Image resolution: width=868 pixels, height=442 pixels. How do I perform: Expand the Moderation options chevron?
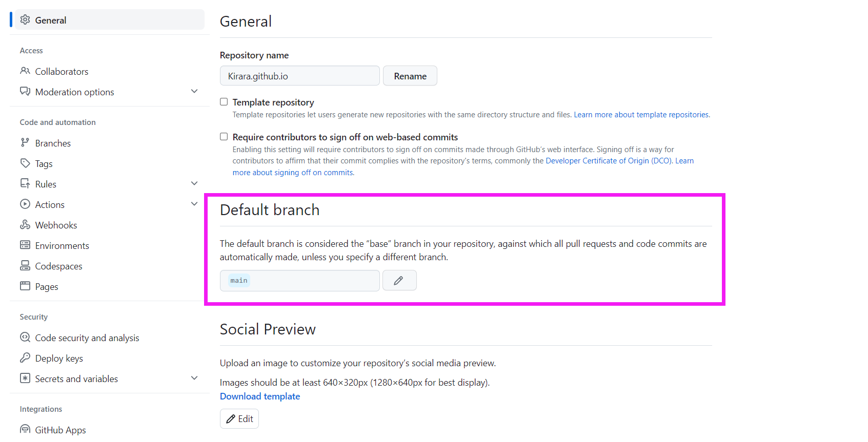194,91
